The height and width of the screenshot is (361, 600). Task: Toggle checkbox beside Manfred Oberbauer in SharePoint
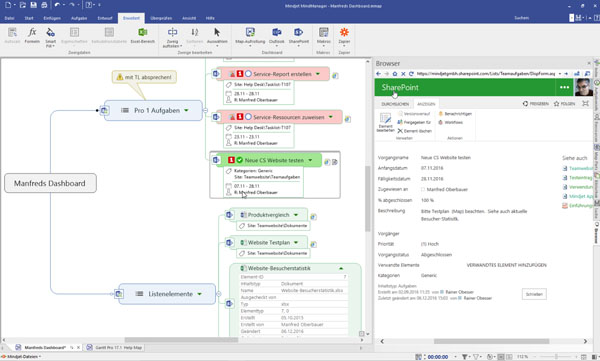(423, 189)
